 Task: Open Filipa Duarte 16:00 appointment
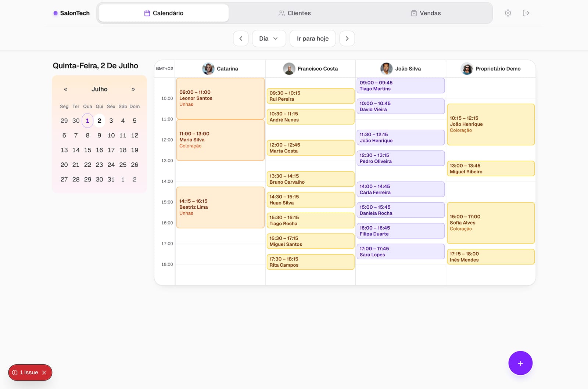click(401, 231)
